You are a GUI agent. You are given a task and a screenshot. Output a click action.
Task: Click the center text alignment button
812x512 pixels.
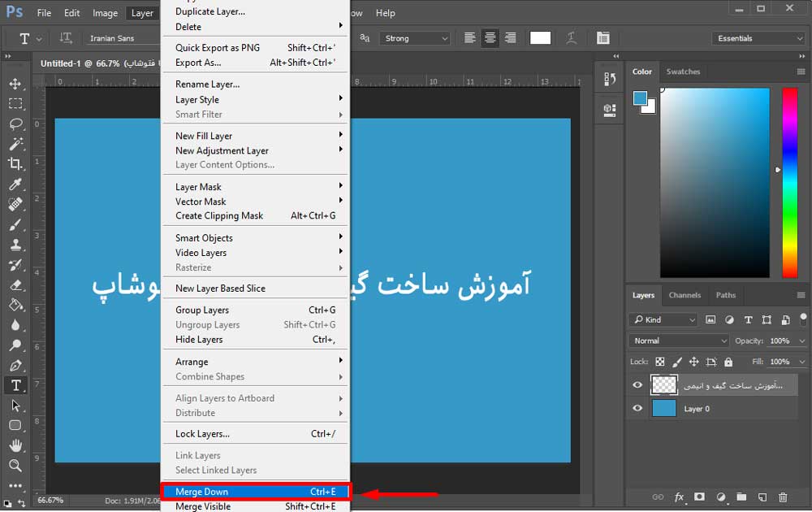[x=490, y=38]
